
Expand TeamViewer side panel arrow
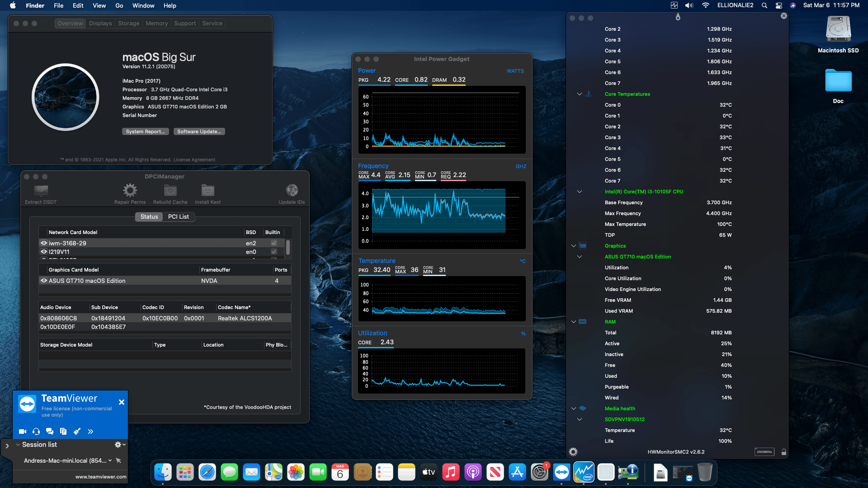tap(7, 446)
